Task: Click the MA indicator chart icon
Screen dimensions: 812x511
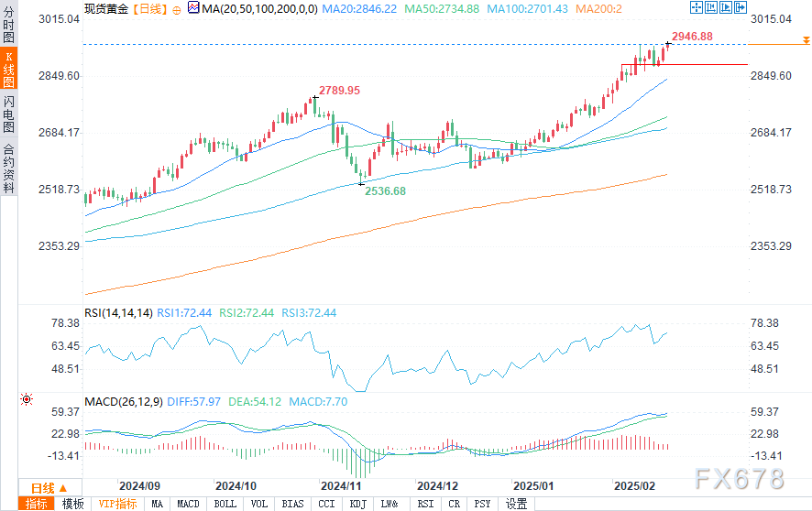Action: [x=193, y=7]
